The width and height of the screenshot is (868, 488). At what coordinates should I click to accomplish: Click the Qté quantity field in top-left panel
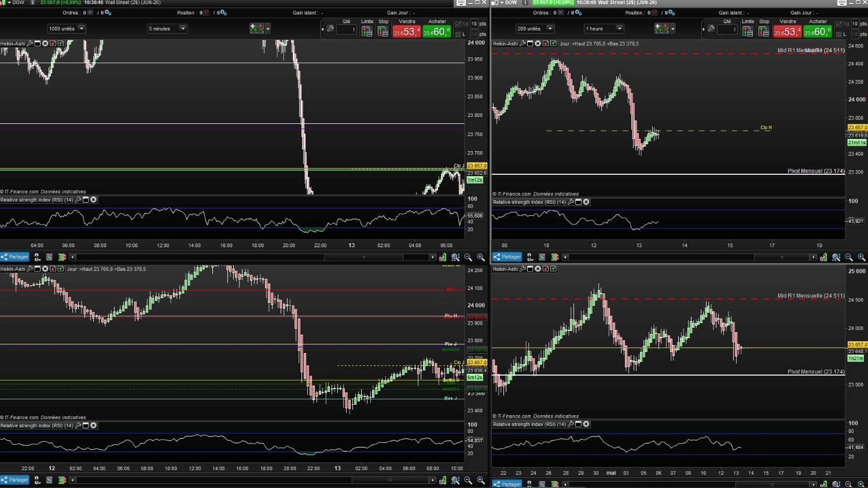(347, 30)
